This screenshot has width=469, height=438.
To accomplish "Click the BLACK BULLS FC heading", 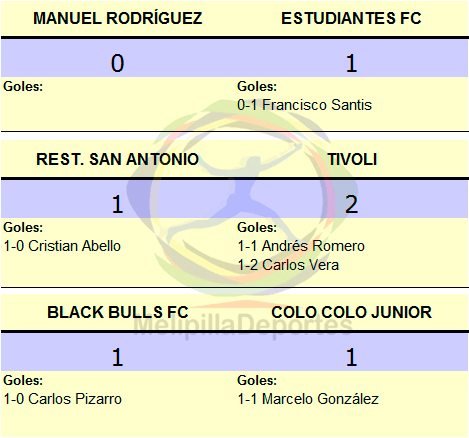I will tap(118, 312).
